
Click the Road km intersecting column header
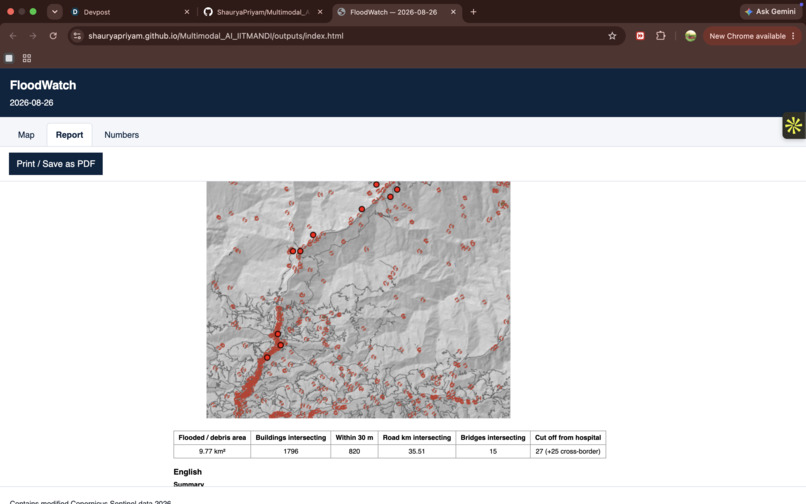point(417,438)
